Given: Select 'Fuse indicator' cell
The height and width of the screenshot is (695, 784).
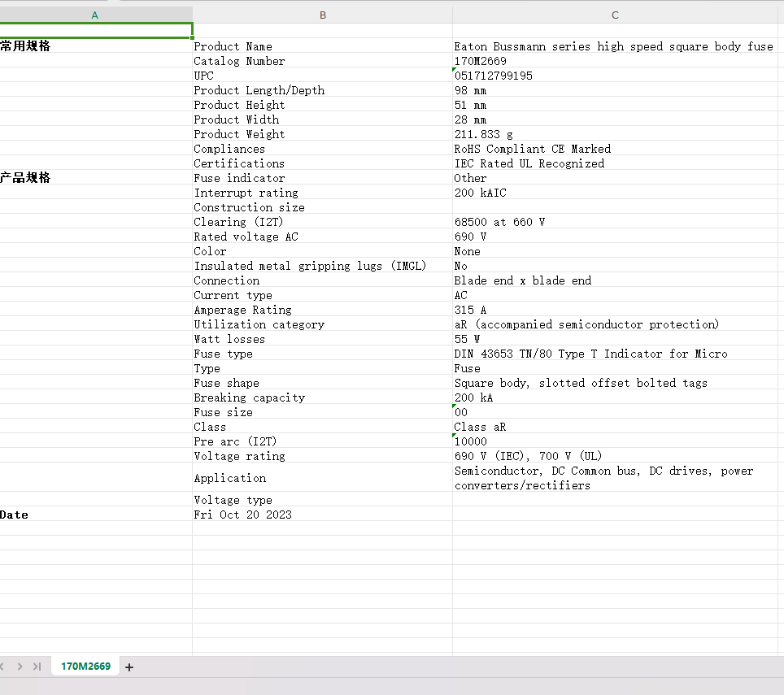Looking at the screenshot, I should (323, 178).
